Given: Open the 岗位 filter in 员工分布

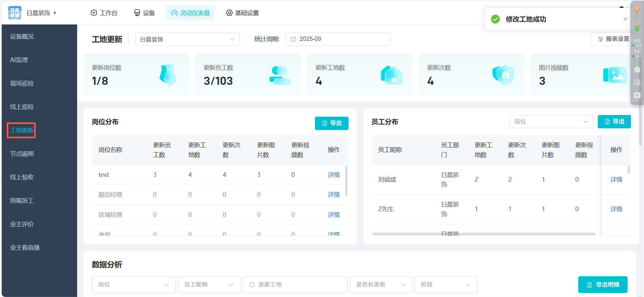Looking at the screenshot, I should pyautogui.click(x=551, y=122).
